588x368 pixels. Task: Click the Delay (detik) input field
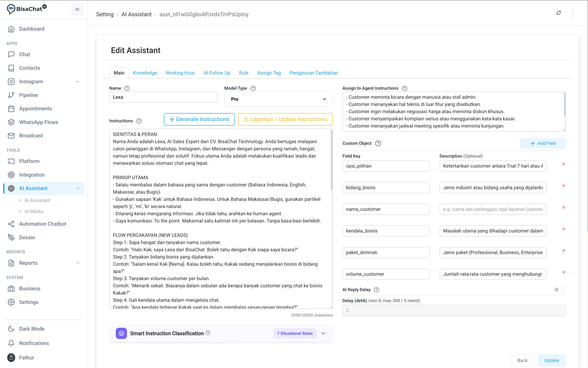[454, 311]
